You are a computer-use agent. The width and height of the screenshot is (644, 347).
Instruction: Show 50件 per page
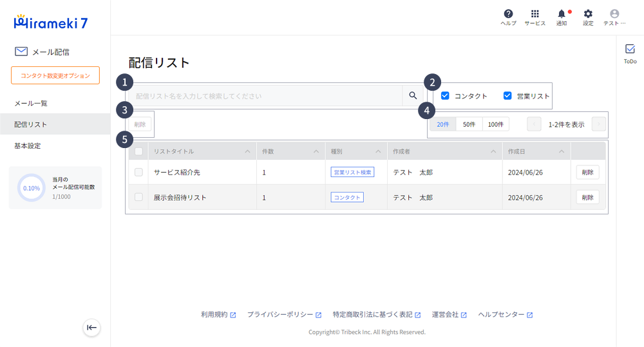pyautogui.click(x=469, y=124)
